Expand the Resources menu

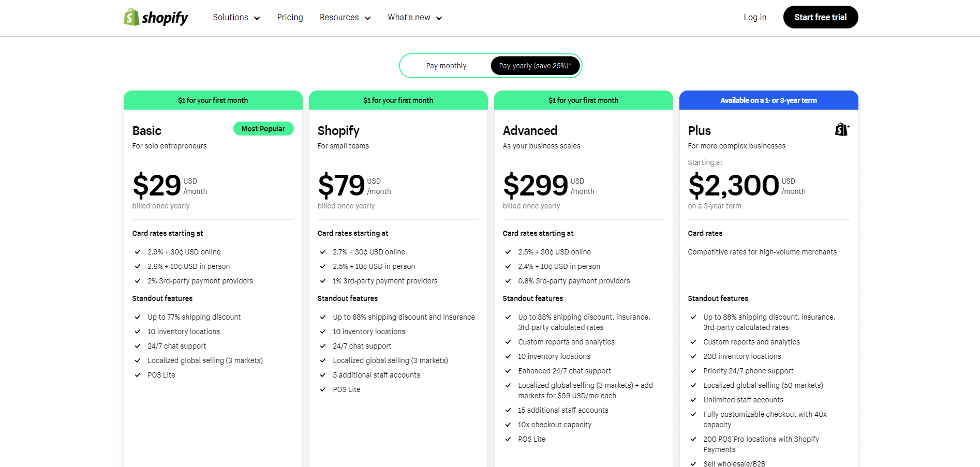pos(345,18)
